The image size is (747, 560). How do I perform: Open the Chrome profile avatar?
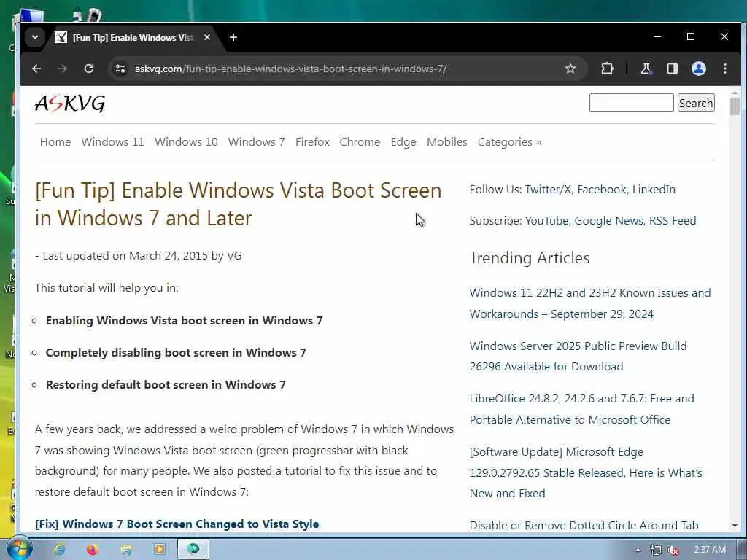pyautogui.click(x=698, y=69)
